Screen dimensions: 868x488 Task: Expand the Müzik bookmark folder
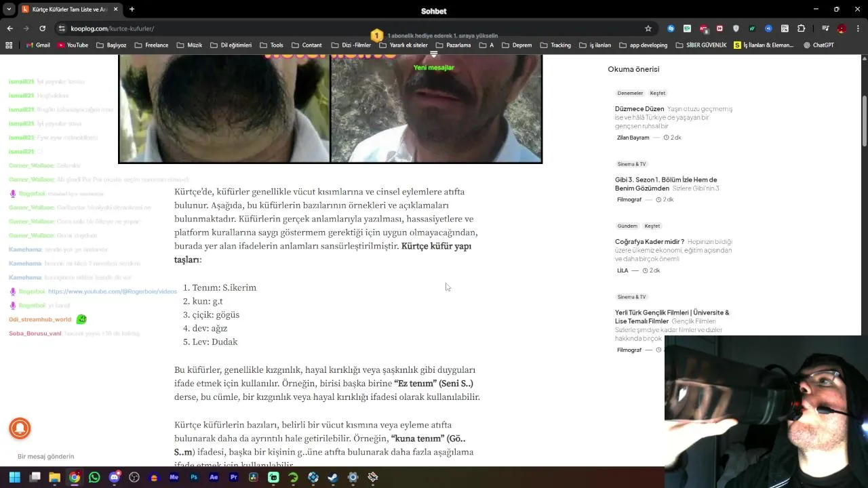(189, 45)
